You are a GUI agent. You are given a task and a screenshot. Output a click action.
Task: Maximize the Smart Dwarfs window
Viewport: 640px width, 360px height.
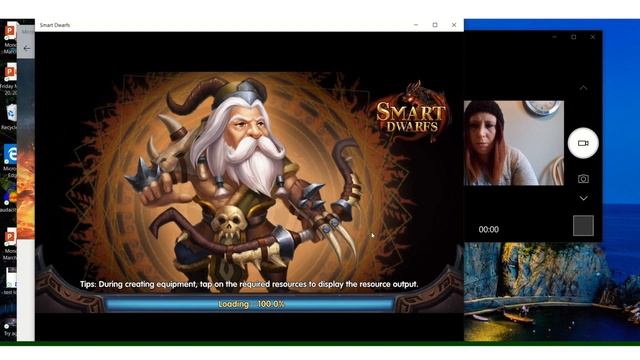(x=435, y=25)
